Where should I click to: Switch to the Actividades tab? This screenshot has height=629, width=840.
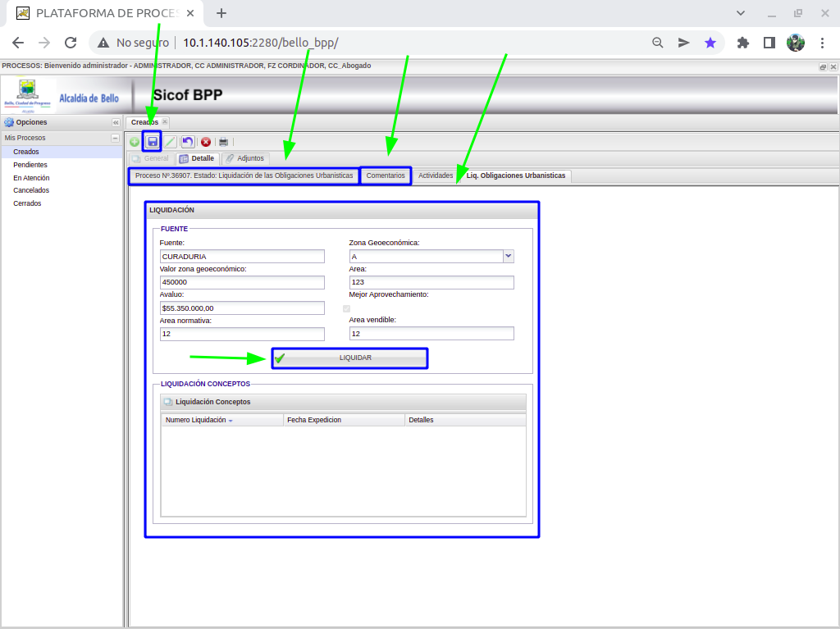pos(436,175)
